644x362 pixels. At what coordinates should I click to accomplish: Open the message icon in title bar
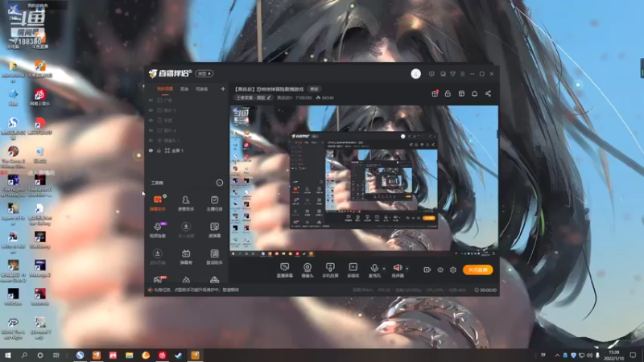pos(431,74)
